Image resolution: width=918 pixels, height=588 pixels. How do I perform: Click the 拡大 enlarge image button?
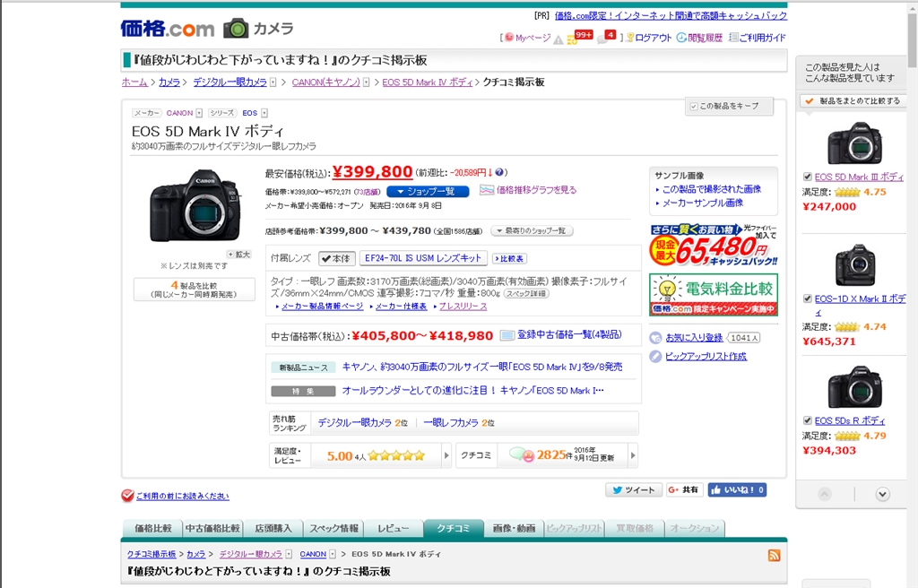239,255
